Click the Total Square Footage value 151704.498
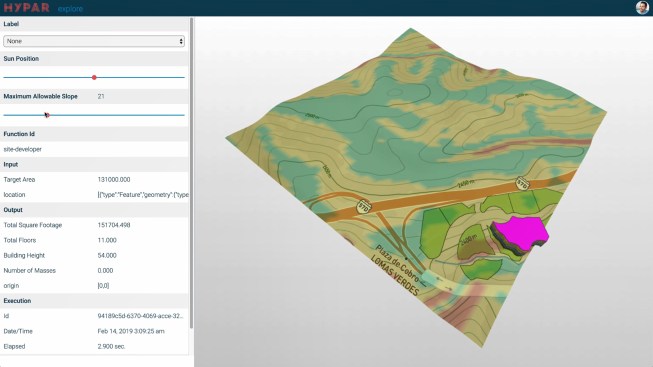653x367 pixels. coord(114,225)
